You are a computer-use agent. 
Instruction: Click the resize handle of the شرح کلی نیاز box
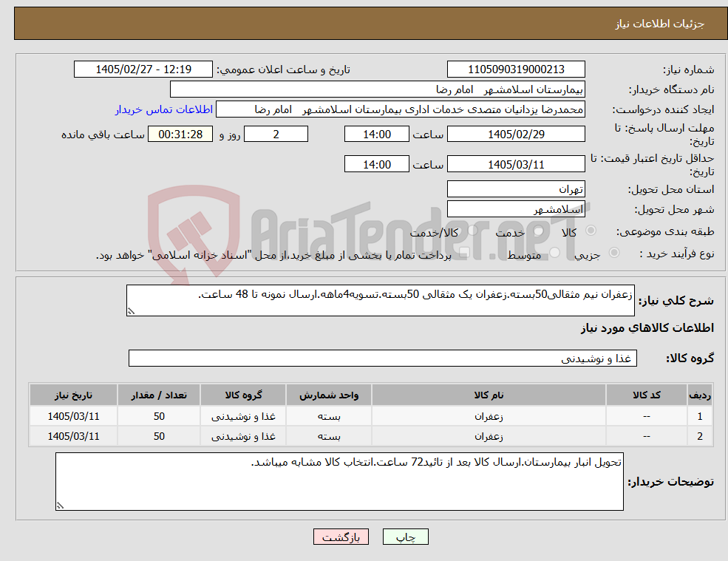click(131, 312)
